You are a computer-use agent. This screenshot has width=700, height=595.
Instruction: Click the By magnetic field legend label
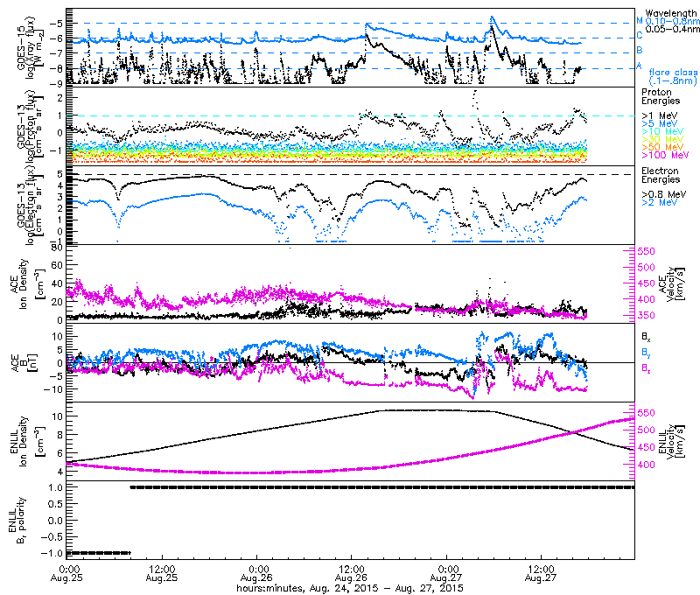[x=646, y=352]
